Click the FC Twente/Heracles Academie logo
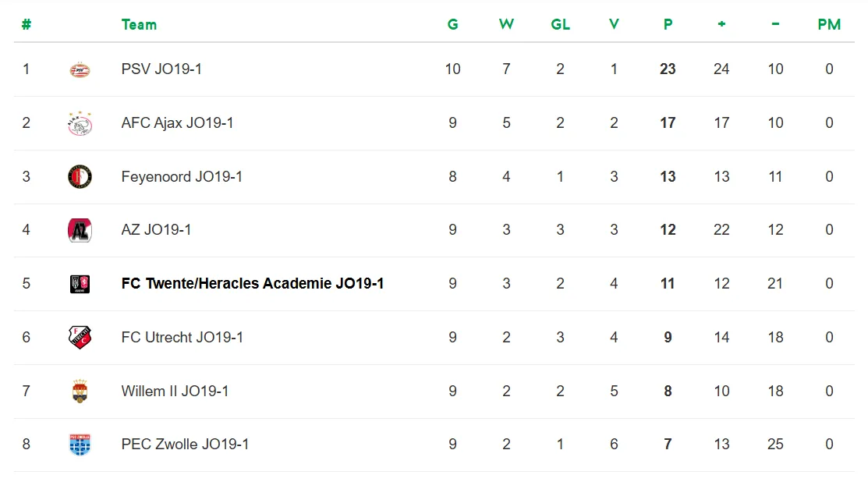 click(80, 284)
